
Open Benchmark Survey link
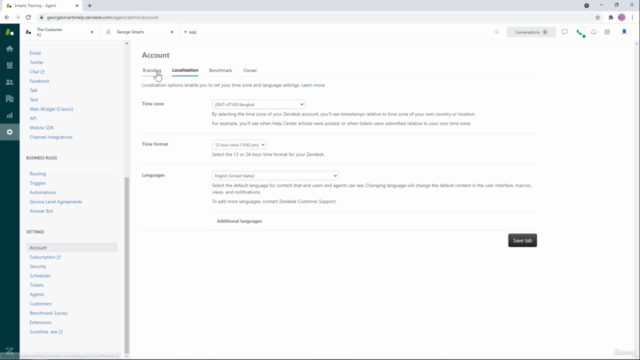click(49, 313)
